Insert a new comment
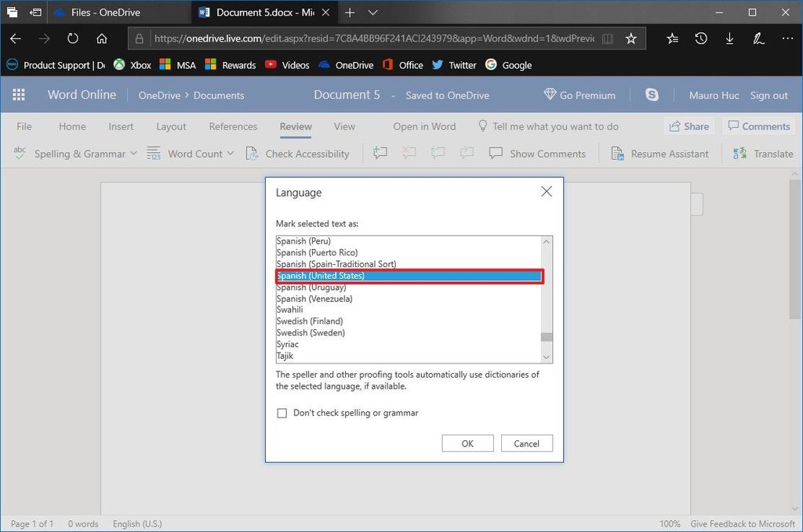Viewport: 803px width, 532px height. click(x=380, y=154)
